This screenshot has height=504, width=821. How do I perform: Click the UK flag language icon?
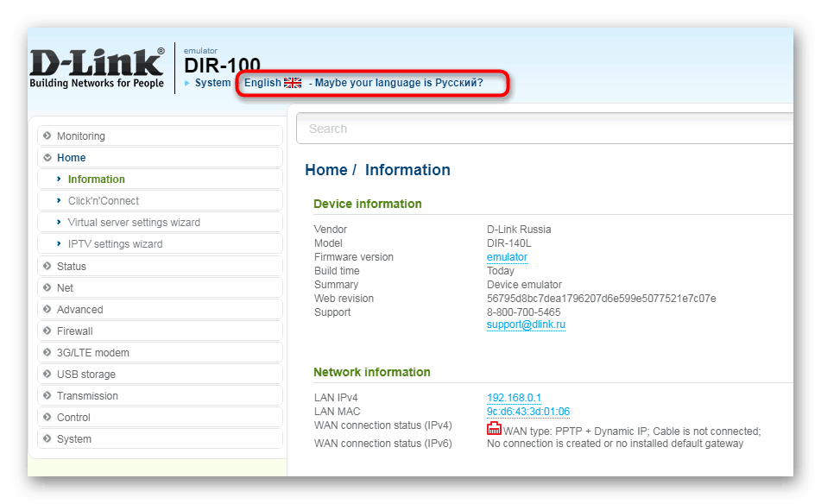293,83
